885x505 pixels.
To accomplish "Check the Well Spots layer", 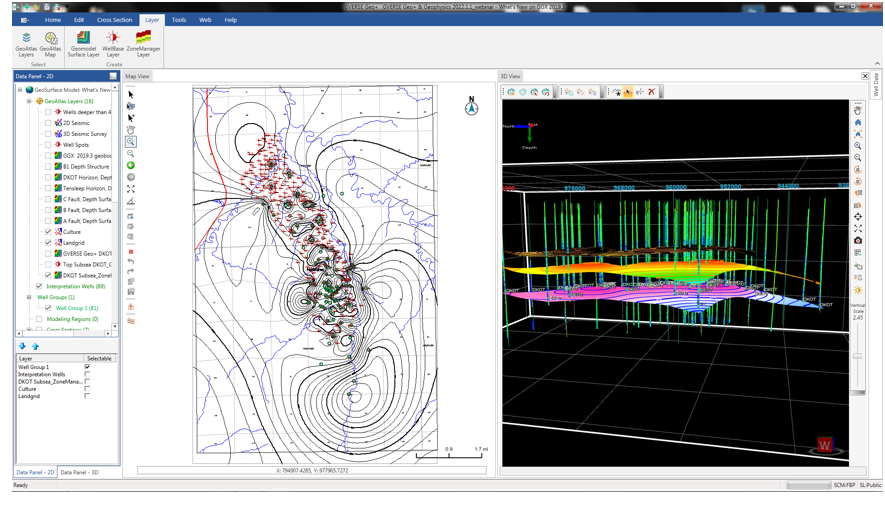I will 48,144.
